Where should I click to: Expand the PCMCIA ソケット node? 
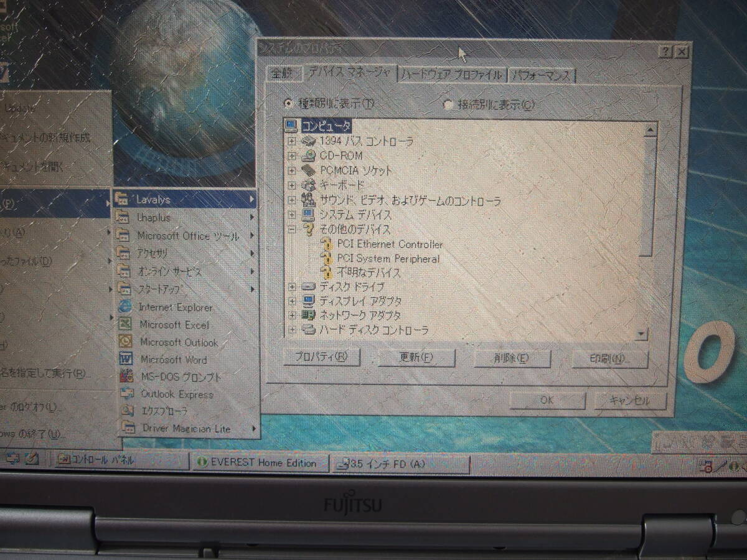point(292,170)
